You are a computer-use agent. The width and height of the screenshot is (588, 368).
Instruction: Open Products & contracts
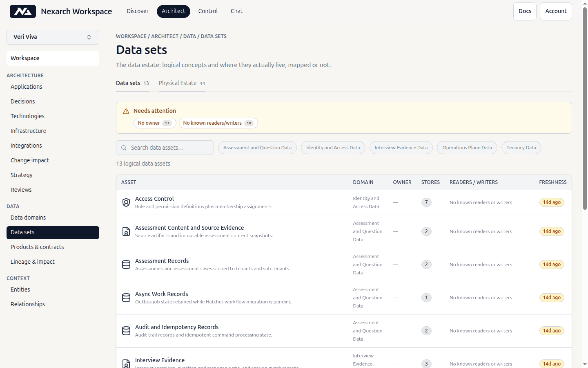(x=53, y=247)
